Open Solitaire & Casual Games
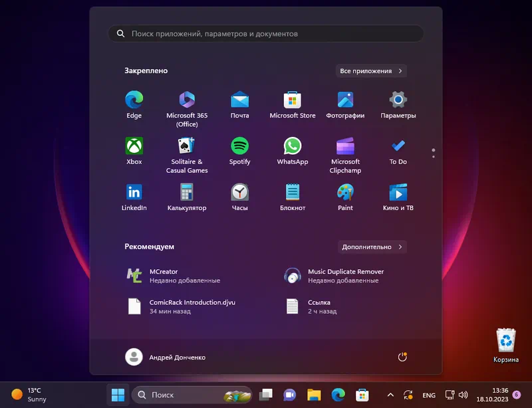The image size is (532, 408). (187, 155)
